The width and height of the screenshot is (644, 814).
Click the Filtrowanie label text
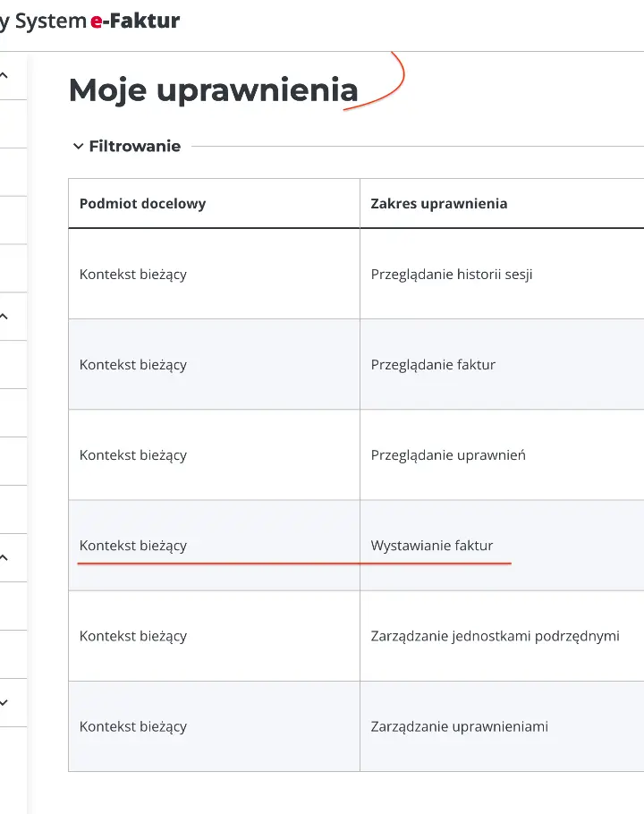tap(134, 147)
